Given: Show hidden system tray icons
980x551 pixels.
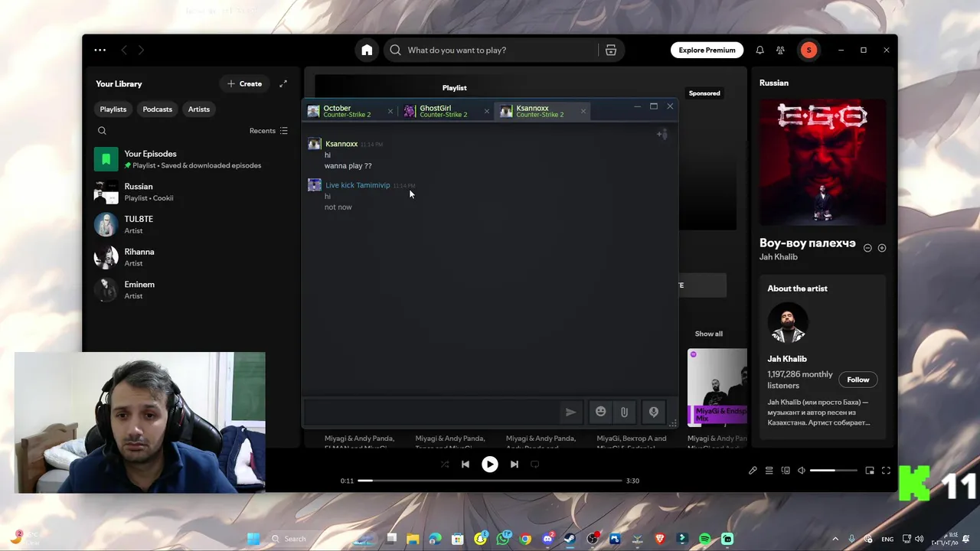Looking at the screenshot, I should click(835, 539).
